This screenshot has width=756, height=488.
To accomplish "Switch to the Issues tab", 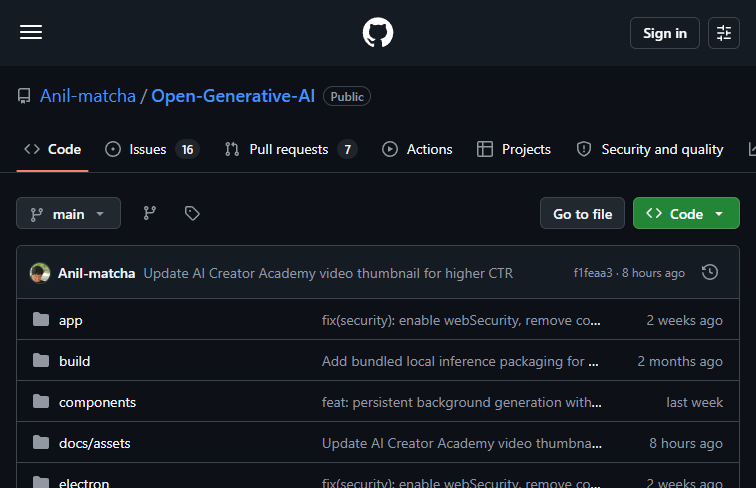I will click(x=152, y=149).
